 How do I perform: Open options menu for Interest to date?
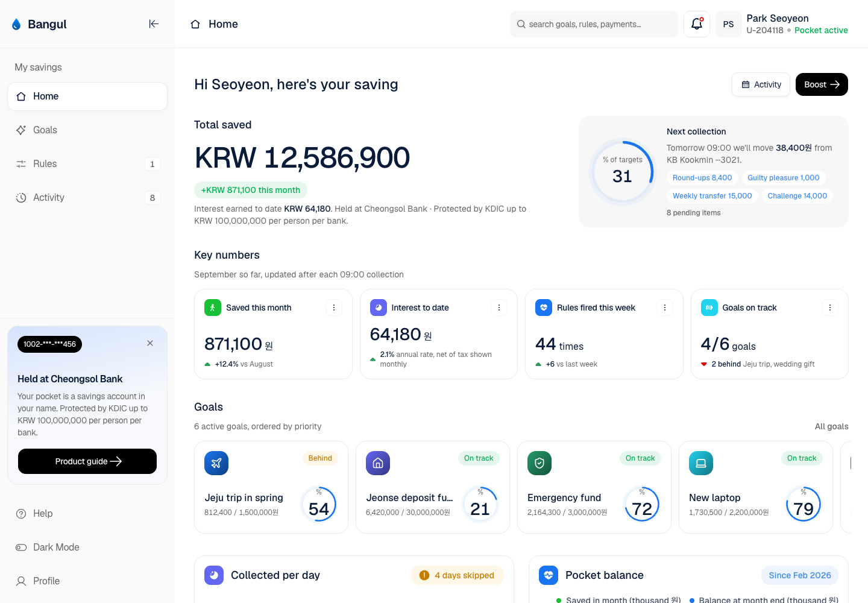click(x=499, y=308)
